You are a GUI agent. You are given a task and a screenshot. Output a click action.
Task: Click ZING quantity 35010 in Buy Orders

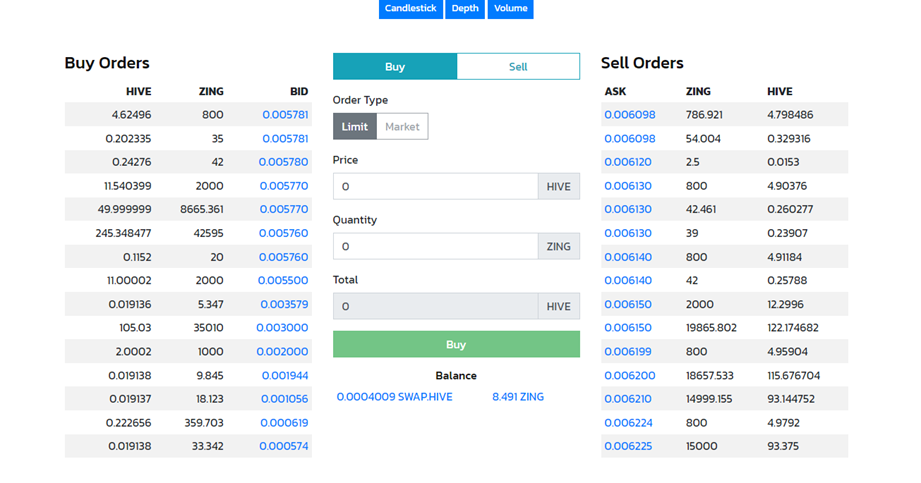tap(209, 328)
